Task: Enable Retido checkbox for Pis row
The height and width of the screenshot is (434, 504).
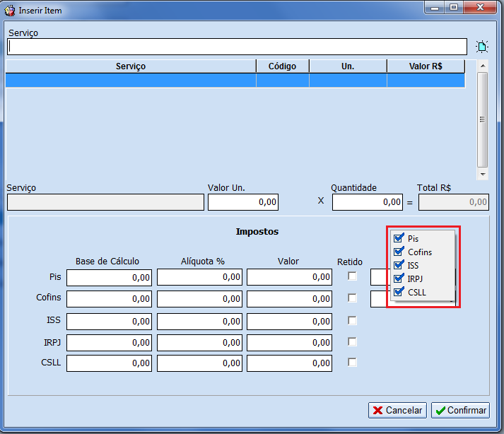Action: (x=352, y=276)
